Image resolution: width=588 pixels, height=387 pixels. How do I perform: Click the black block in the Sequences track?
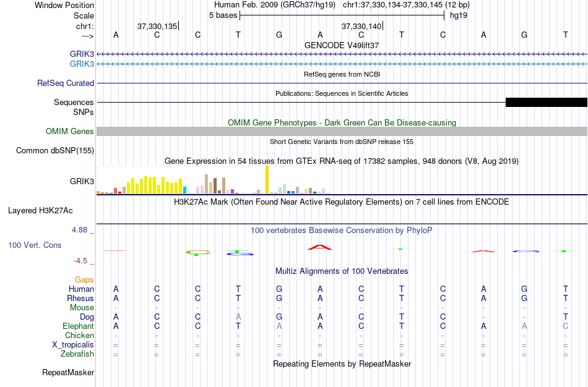pyautogui.click(x=547, y=102)
